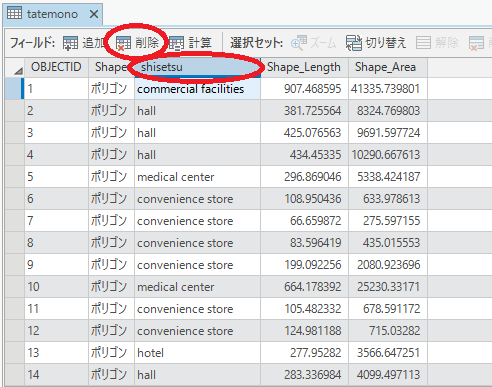Click the Delete field (削除) button

137,43
